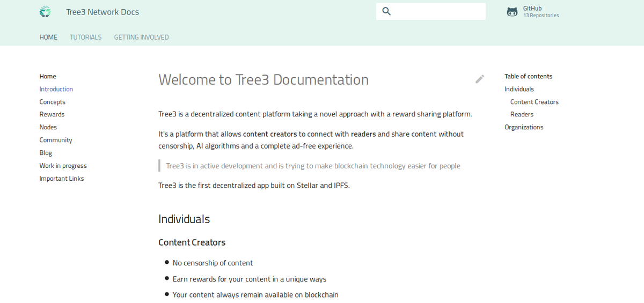
Task: Click the 'Table of contents' heading
Action: [529, 76]
